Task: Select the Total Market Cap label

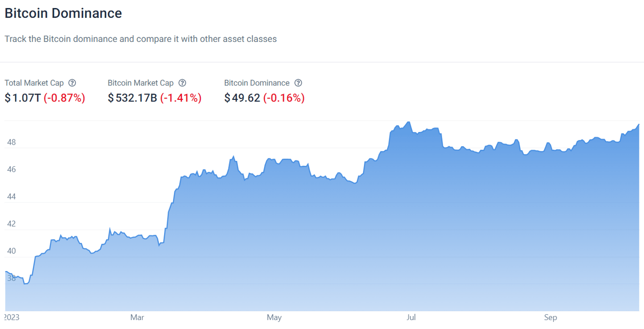Action: (34, 83)
